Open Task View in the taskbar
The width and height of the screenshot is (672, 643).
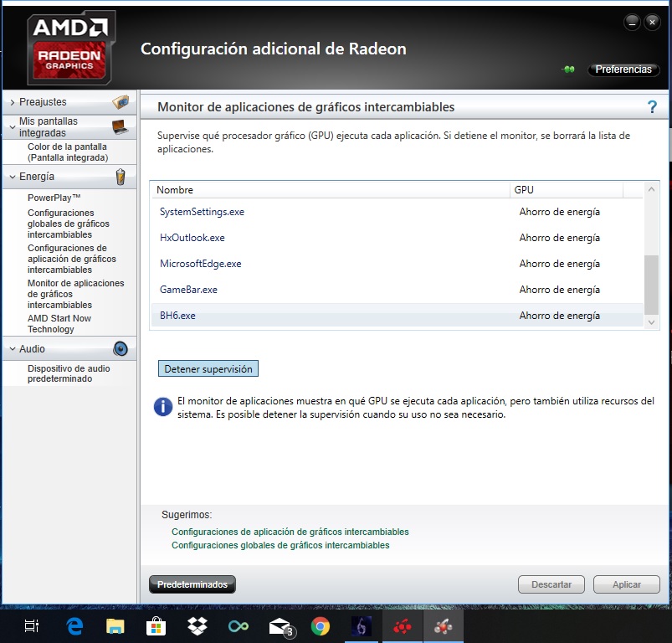tap(32, 626)
